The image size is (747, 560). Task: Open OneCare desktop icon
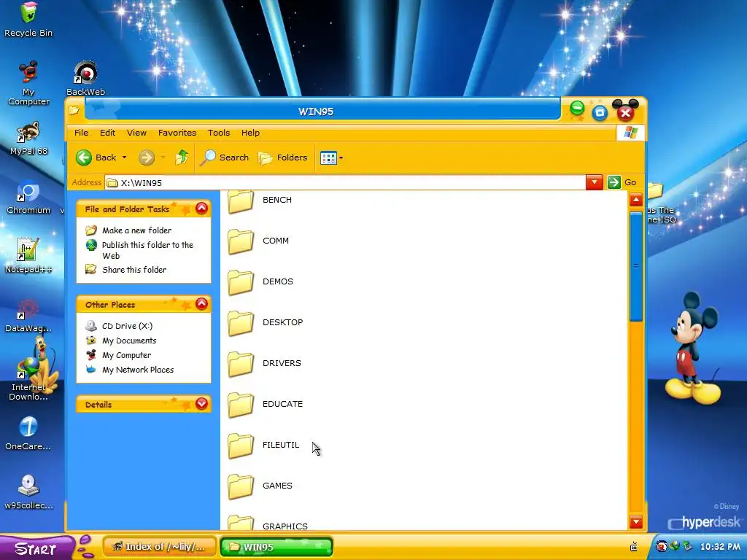coord(28,433)
